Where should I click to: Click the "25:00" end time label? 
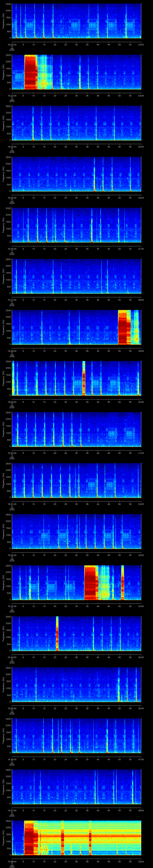141,147
